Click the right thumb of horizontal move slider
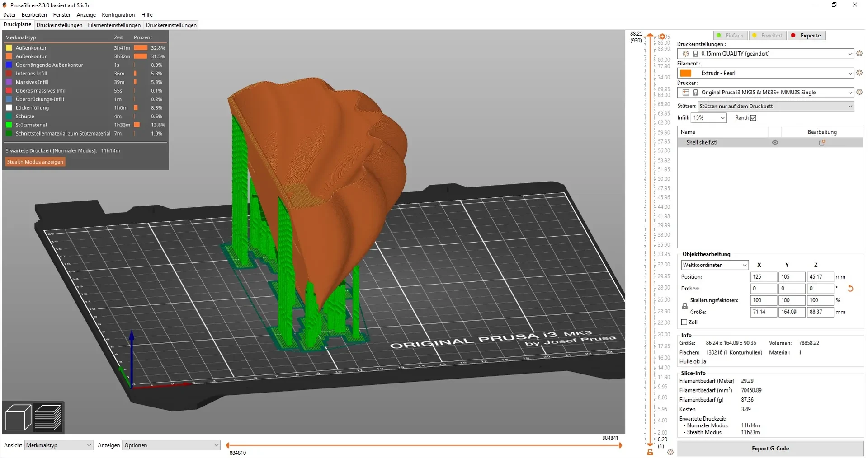Image resolution: width=868 pixels, height=458 pixels. click(620, 445)
